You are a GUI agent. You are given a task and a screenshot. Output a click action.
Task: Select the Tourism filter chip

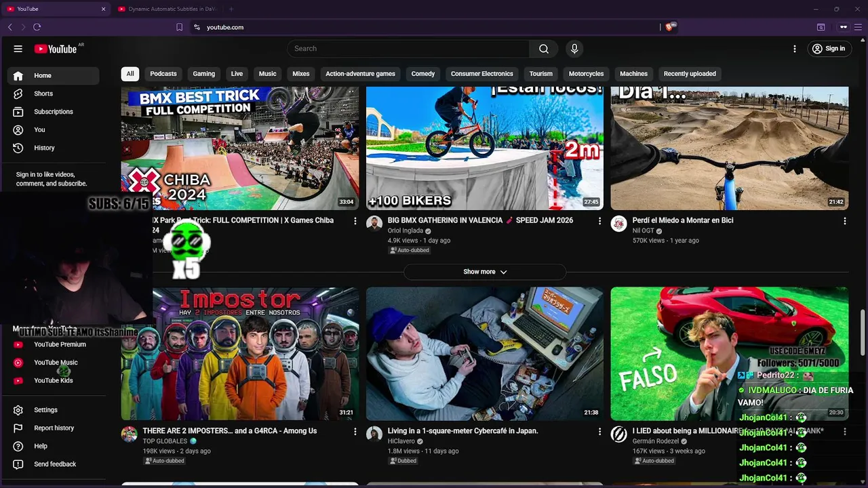541,74
